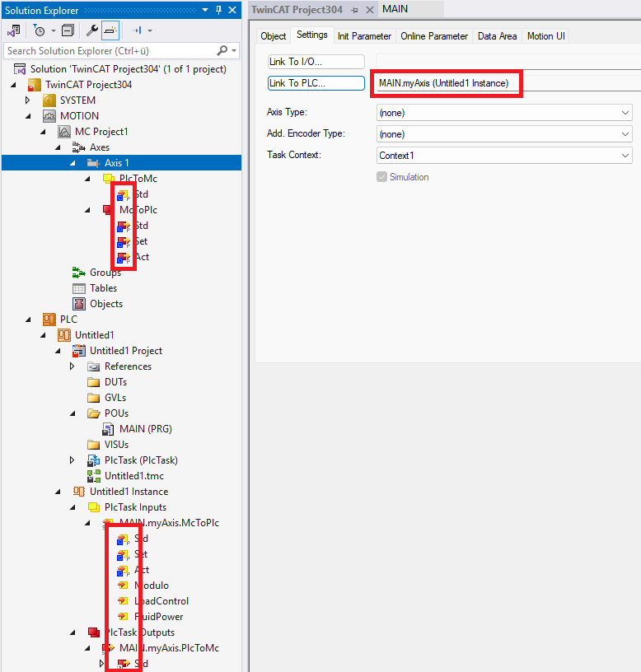Toggle the Preview Selected Items icon

pos(110,30)
